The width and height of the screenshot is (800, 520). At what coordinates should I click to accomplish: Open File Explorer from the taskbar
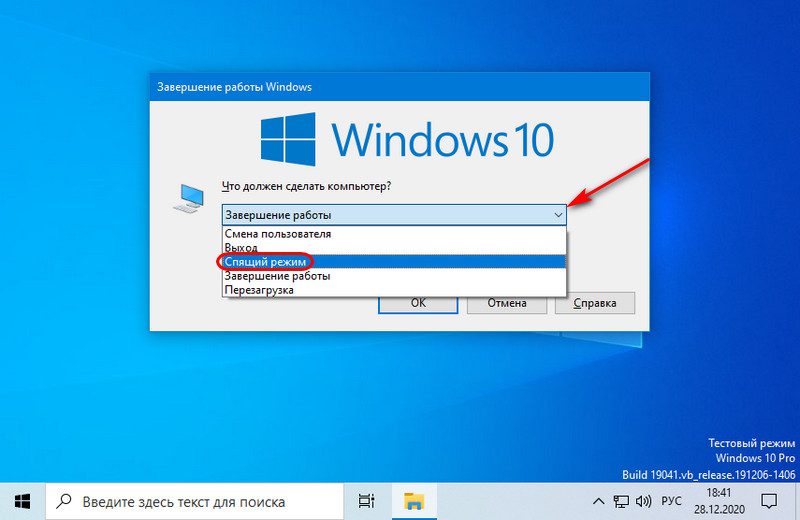414,502
